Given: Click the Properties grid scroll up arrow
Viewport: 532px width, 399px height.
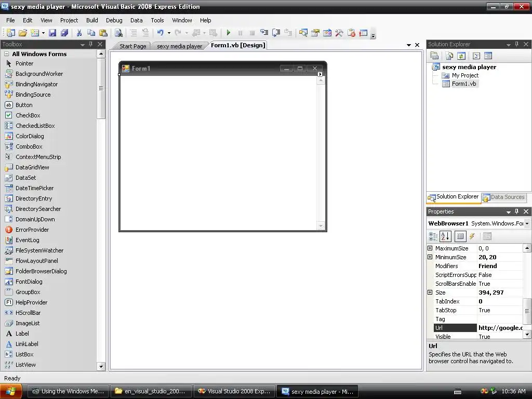Looking at the screenshot, I should click(527, 248).
